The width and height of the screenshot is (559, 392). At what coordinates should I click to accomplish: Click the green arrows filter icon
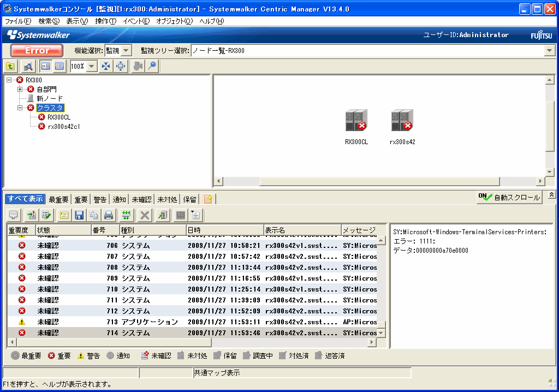coord(126,215)
